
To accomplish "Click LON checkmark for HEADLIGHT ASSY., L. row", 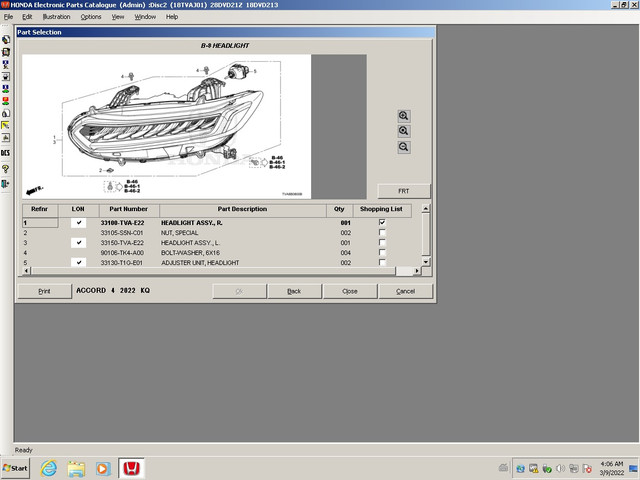I will [x=78, y=242].
